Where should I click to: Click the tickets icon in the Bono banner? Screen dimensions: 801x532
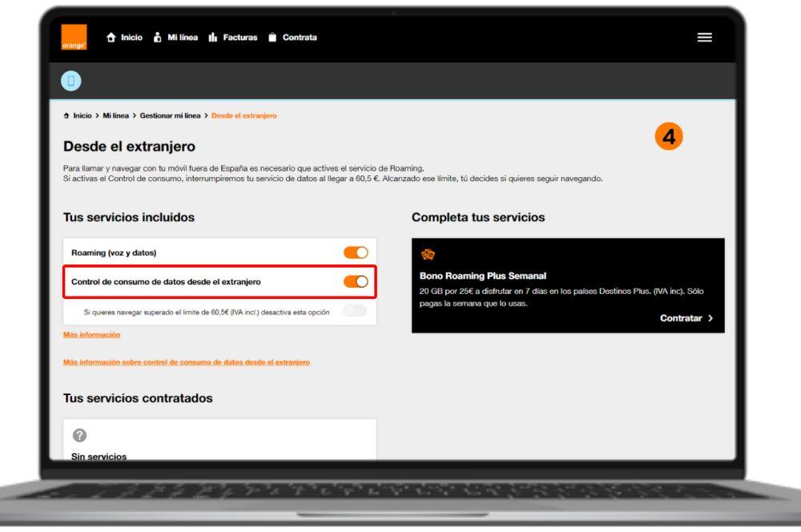click(429, 252)
